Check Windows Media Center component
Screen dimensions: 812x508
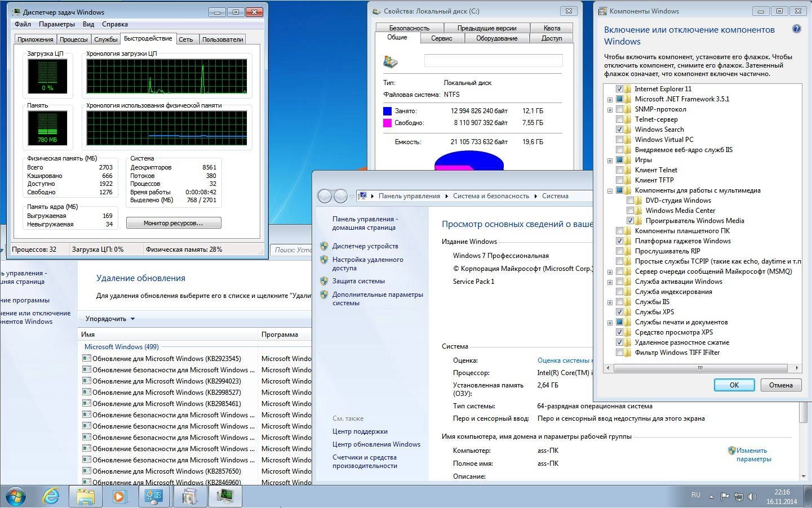tap(630, 211)
